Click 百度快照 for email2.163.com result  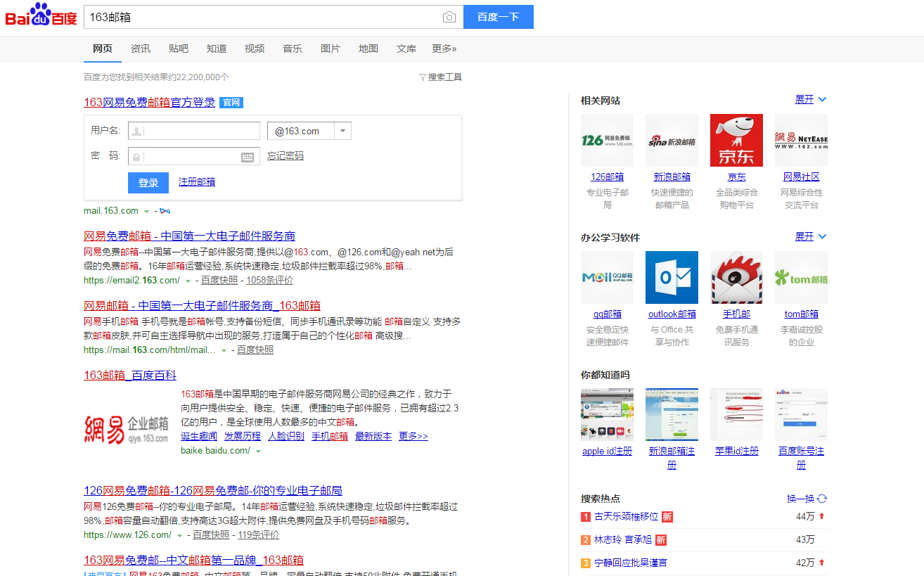(219, 281)
